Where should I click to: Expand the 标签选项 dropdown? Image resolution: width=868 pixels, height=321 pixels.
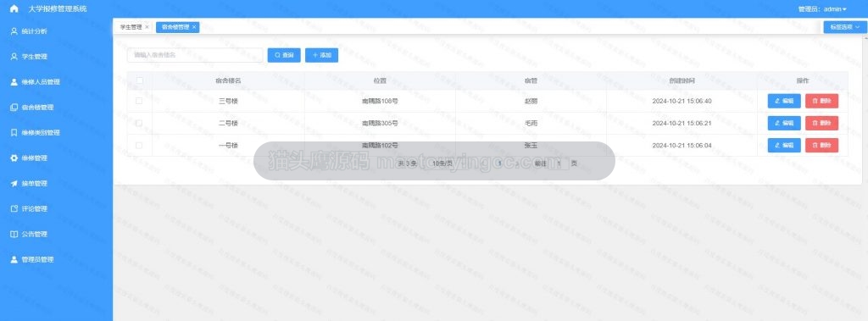click(845, 27)
